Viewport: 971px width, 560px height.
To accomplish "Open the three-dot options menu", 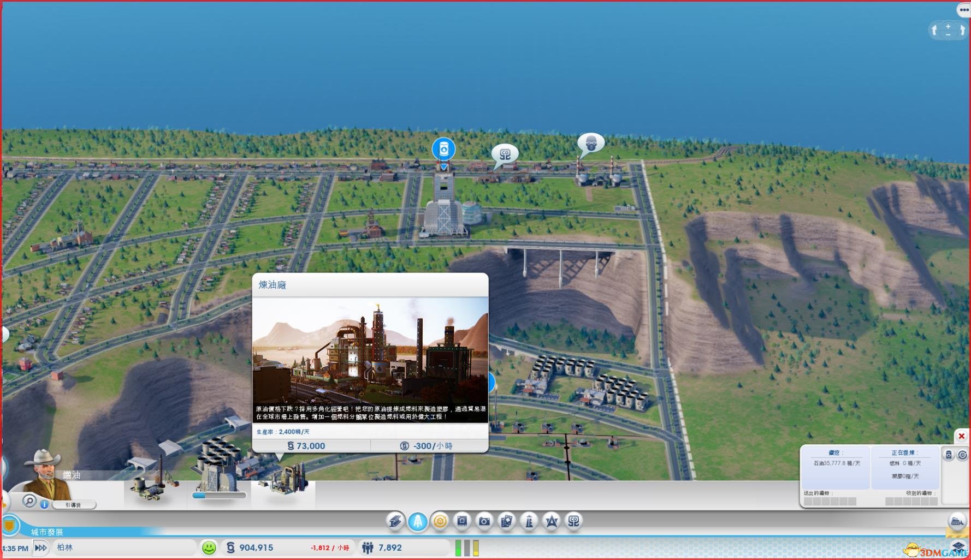I will click(x=964, y=10).
